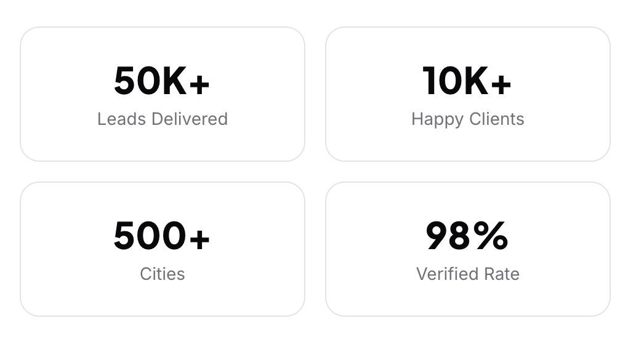Open the Verified Rate stat card
Screen dimensions: 644x358
pyautogui.click(x=468, y=300)
